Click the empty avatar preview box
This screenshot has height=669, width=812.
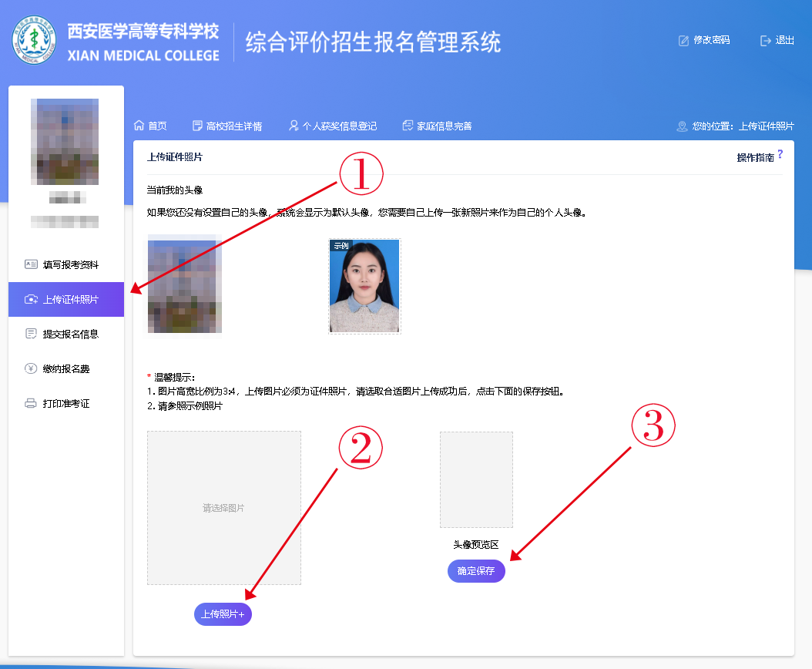point(476,479)
